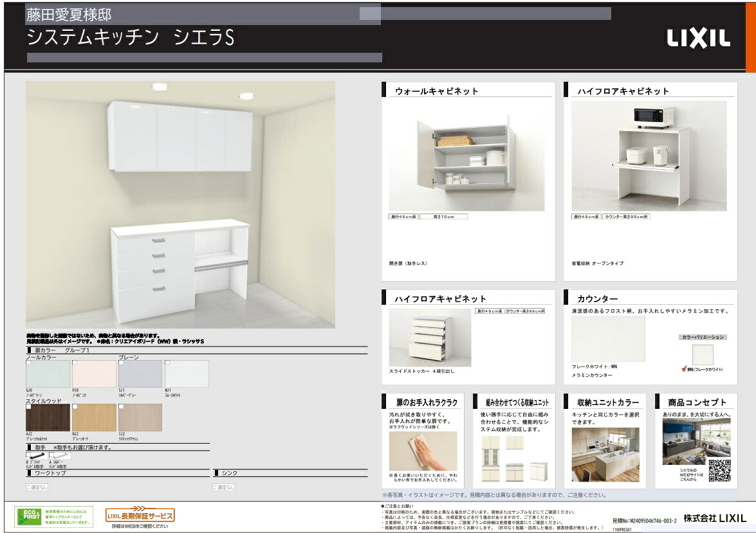Click 奥行45cm系 tag under wall cabinet image
Image resolution: width=756 pixels, height=533 pixels.
pos(403,217)
